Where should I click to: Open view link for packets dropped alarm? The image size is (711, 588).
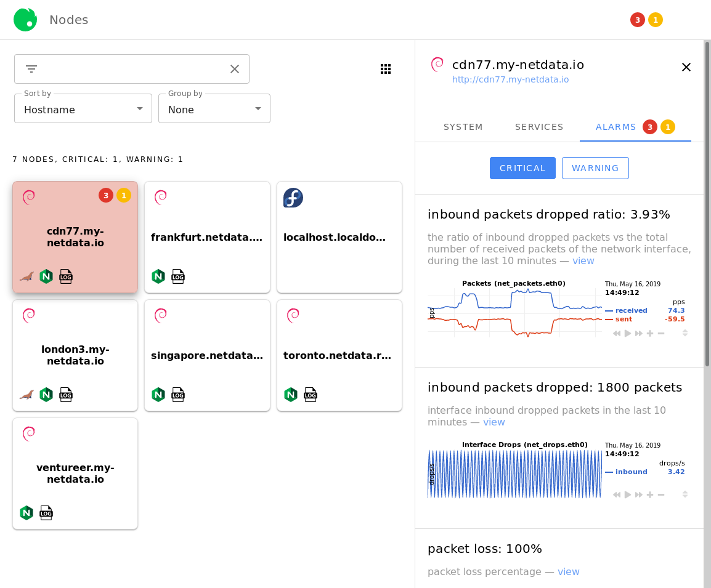(x=494, y=422)
